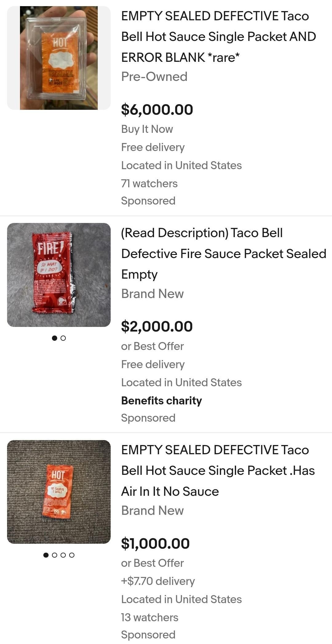Click the $2,000.00 price
The width and height of the screenshot is (332, 644).
click(157, 327)
